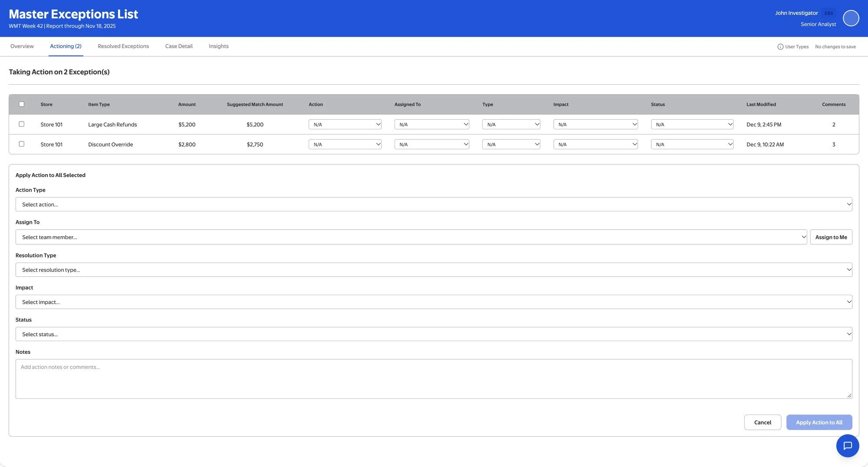Click the Large Cash Refunds item text
Screen dimensions: 868x467
tap(112, 125)
